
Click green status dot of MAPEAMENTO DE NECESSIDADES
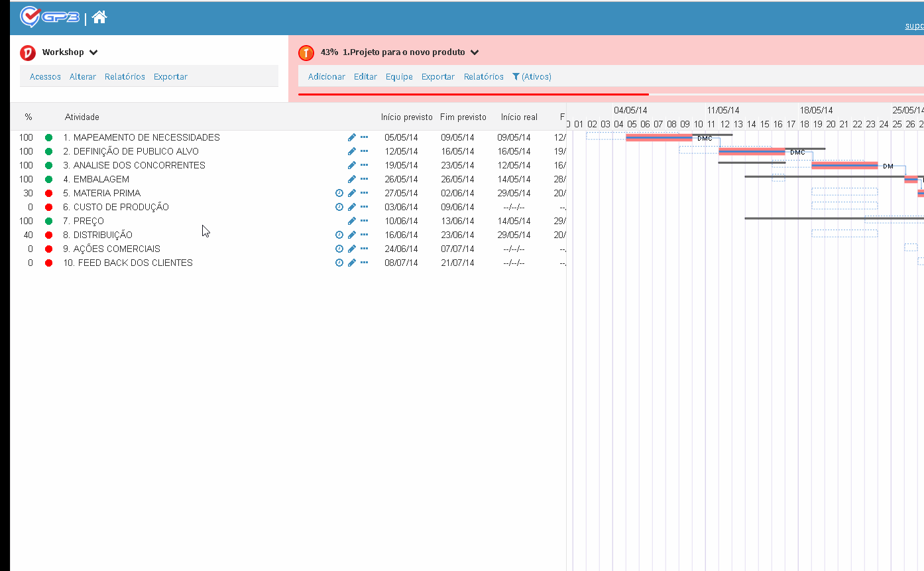pyautogui.click(x=48, y=137)
